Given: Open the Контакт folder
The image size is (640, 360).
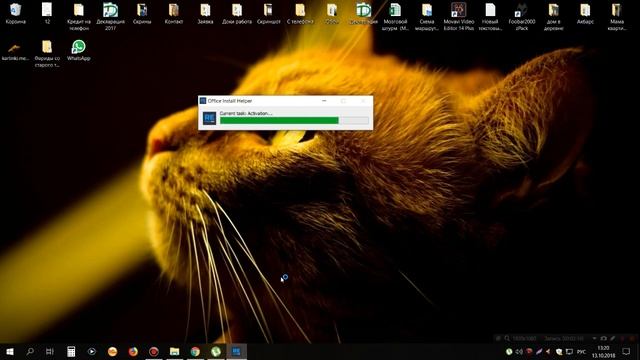Looking at the screenshot, I should (174, 13).
